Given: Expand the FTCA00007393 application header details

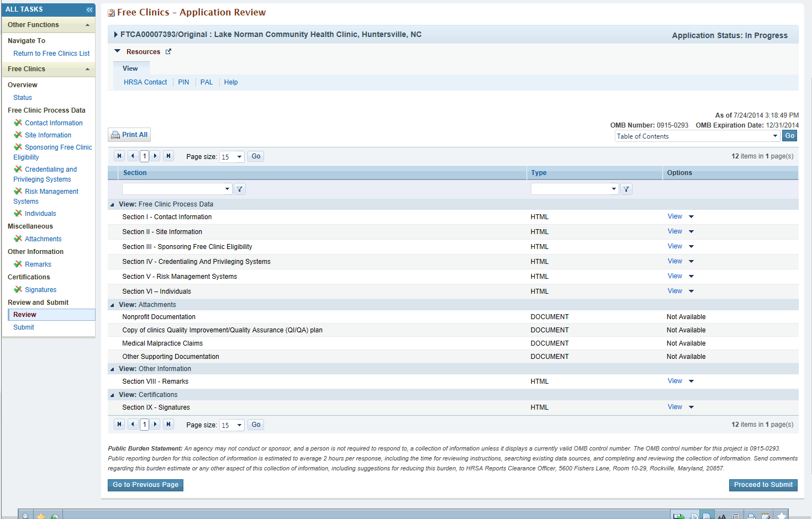Looking at the screenshot, I should tap(115, 34).
